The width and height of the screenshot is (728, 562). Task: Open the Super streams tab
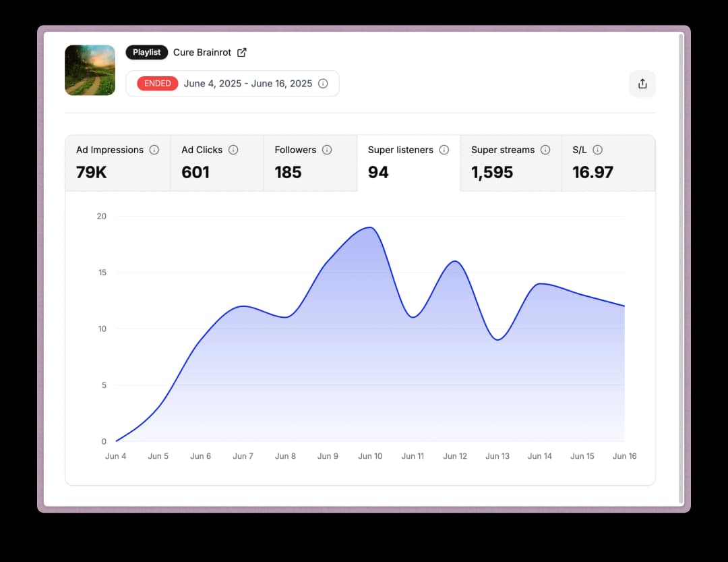point(510,163)
